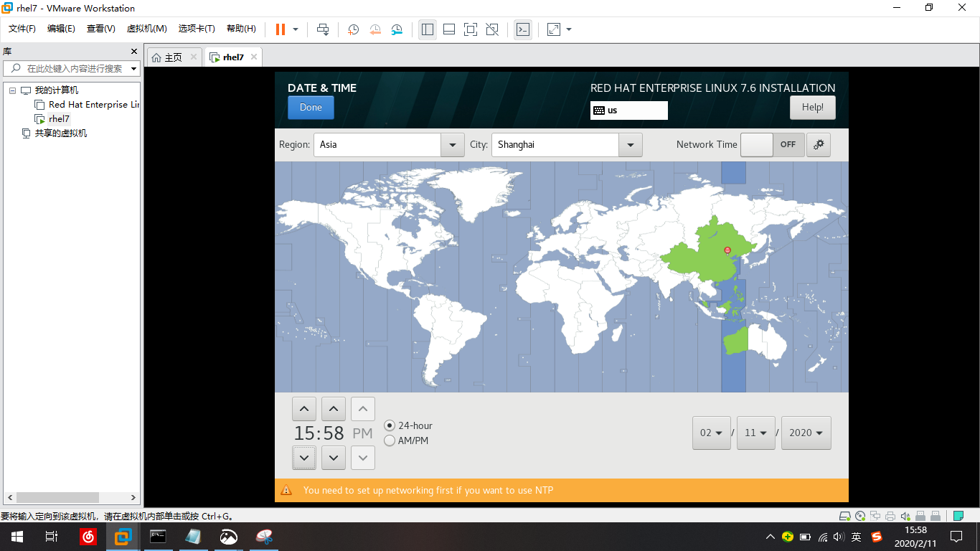The image size is (980, 551).
Task: Click the hard disk status bar icon
Action: [846, 516]
